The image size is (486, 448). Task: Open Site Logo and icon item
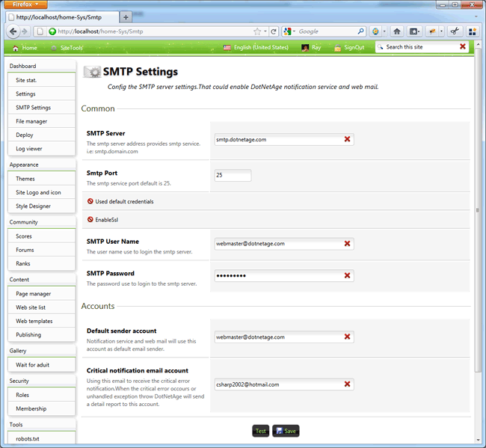pyautogui.click(x=42, y=192)
